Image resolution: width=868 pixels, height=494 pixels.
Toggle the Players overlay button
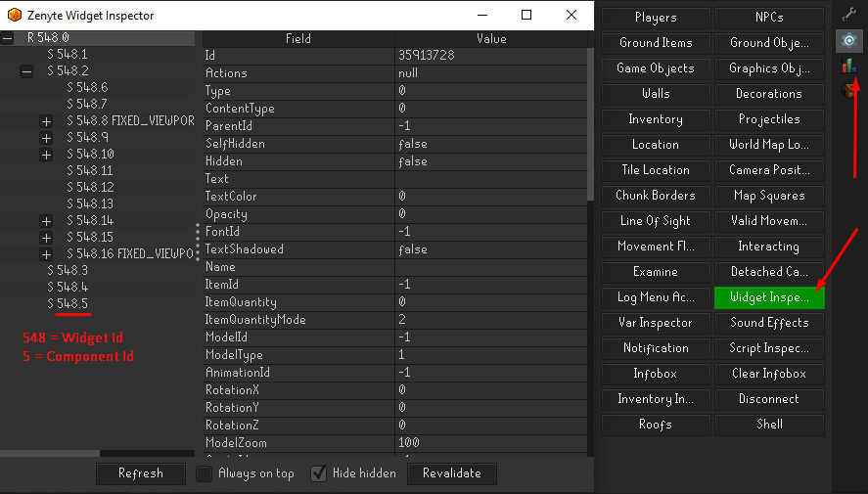pos(656,18)
